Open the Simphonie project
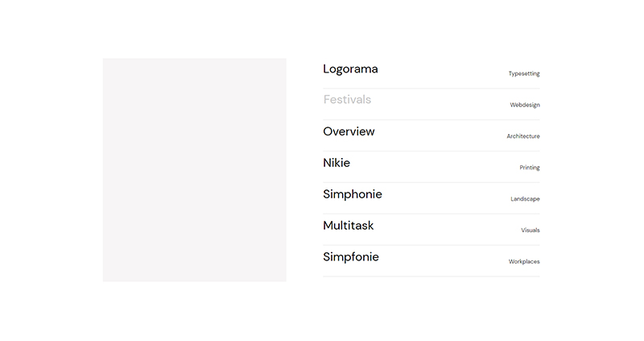Screen dimensions: 644x341 (353, 194)
